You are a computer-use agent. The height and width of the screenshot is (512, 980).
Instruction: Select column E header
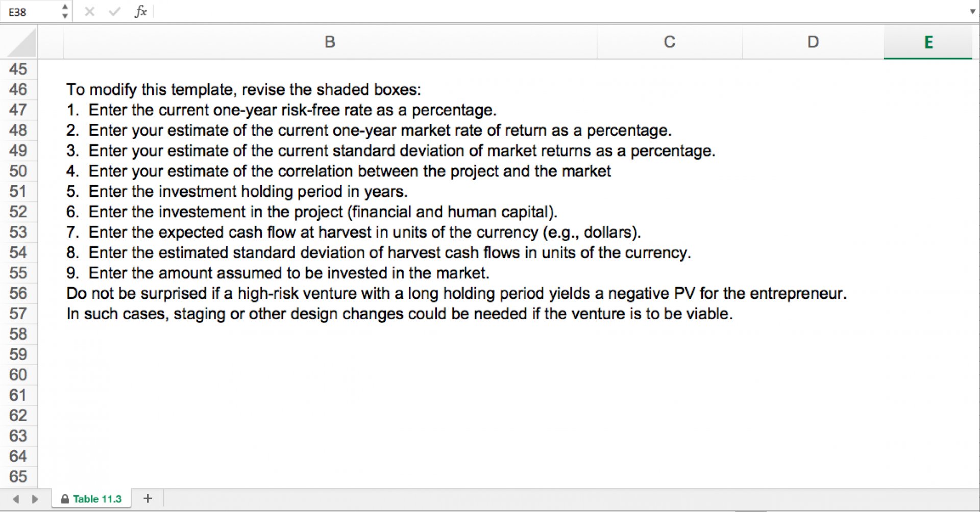928,42
